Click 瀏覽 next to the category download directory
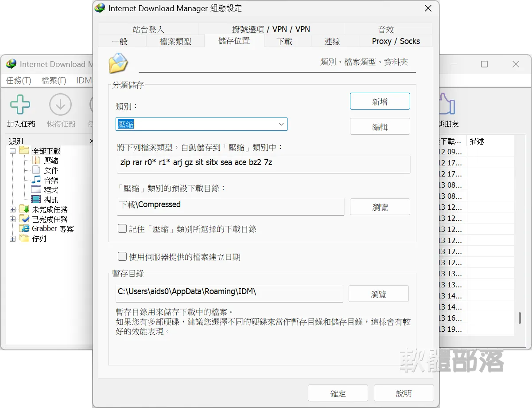The image size is (532, 408). pyautogui.click(x=380, y=207)
